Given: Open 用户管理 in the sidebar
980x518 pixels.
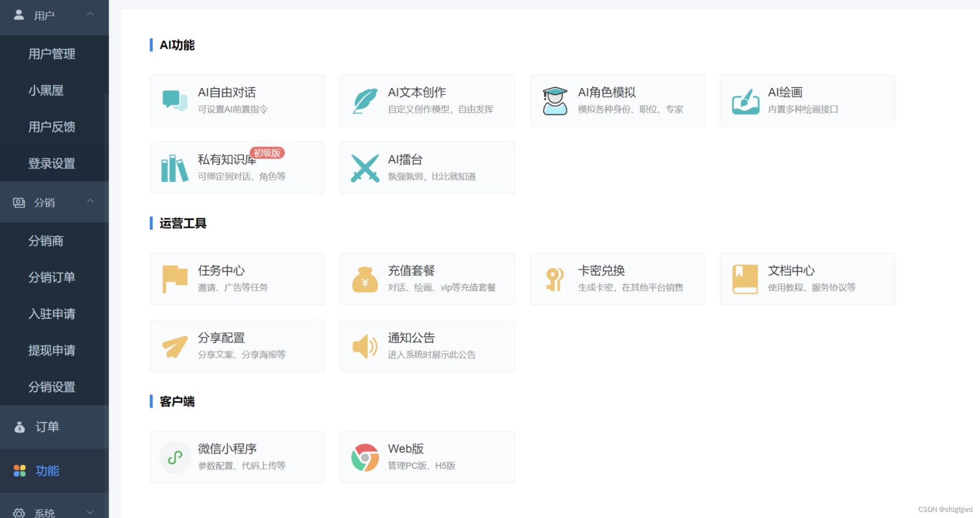Looking at the screenshot, I should pyautogui.click(x=52, y=54).
